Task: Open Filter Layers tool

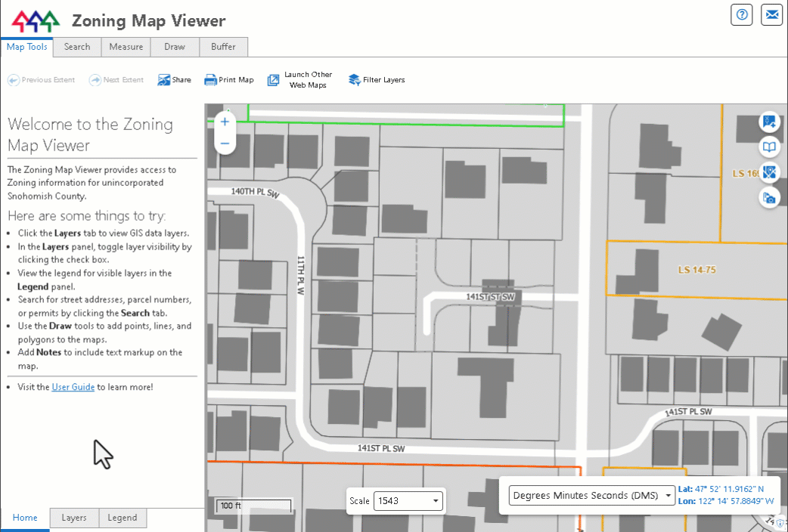Action: click(x=377, y=80)
